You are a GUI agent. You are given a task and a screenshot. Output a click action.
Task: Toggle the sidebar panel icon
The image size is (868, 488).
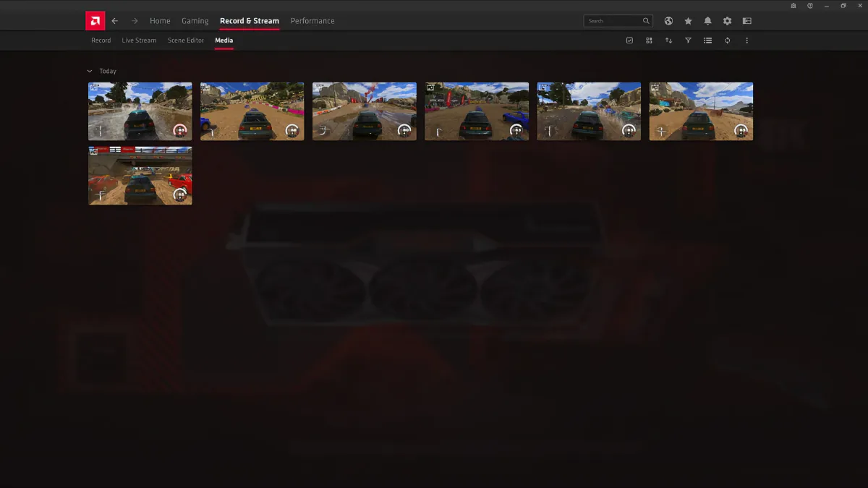coord(746,21)
